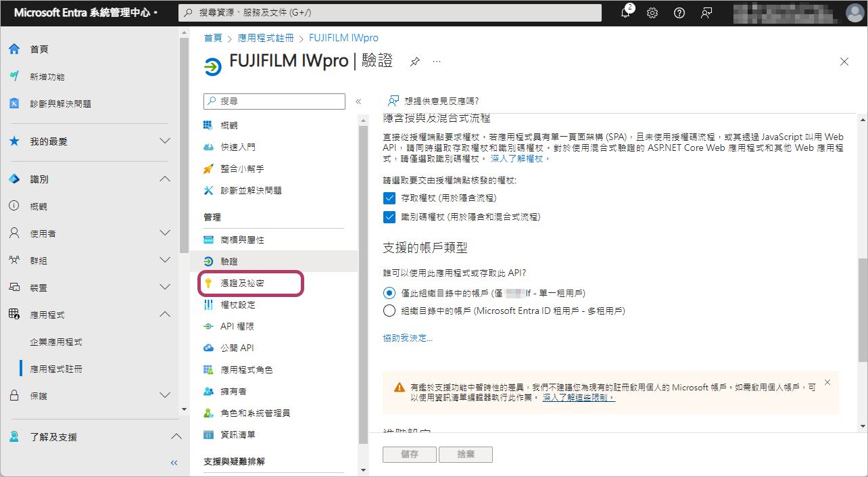The height and width of the screenshot is (477, 868).
Task: Click the 新增功能 icon in sidebar
Action: (14, 76)
